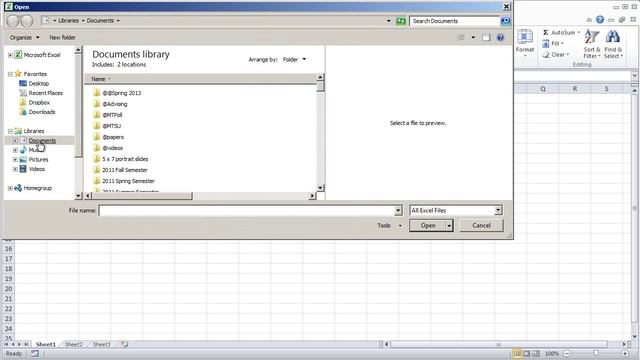Screen dimensions: 640x360
Task: Collapse the Libraries tree node
Action: click(x=10, y=131)
